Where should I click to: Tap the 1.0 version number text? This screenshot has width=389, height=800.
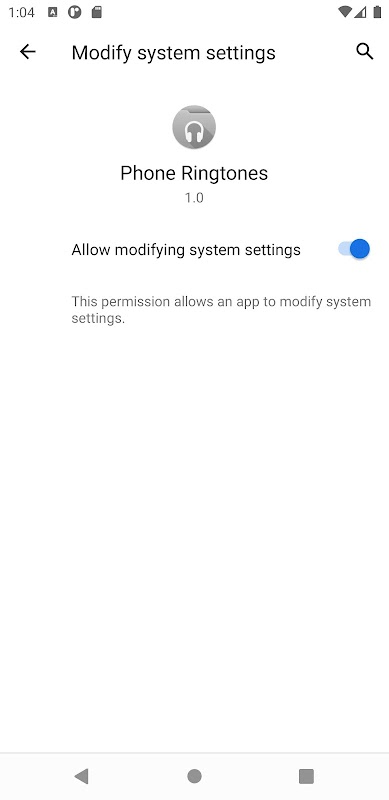[194, 197]
